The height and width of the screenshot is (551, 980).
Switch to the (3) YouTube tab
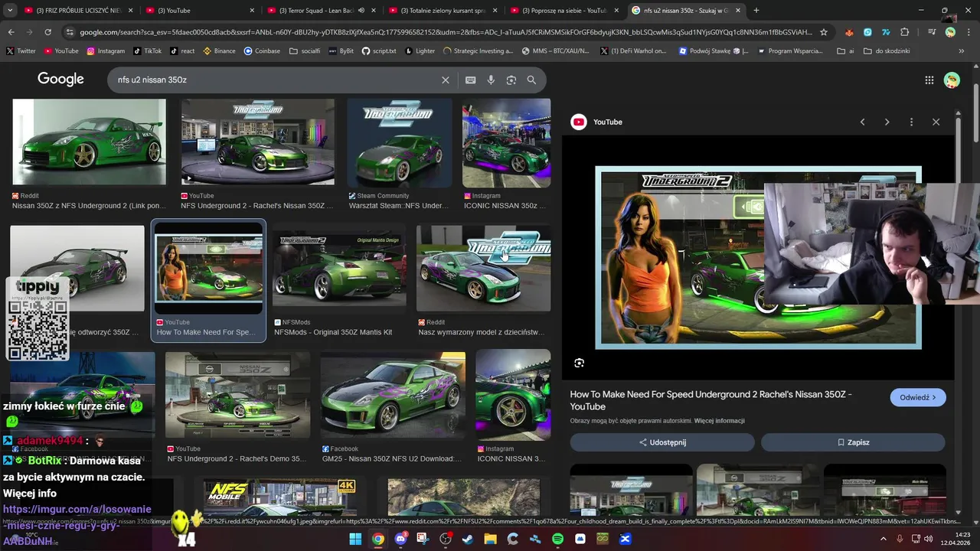coord(201,11)
